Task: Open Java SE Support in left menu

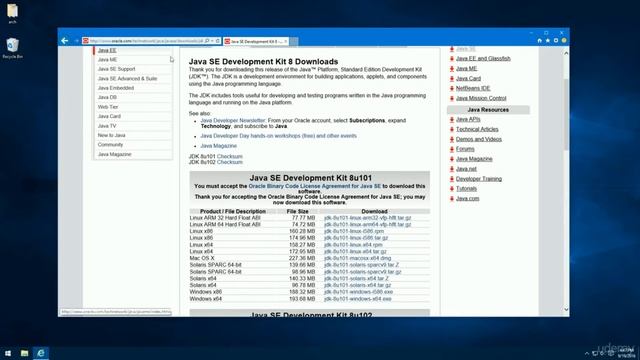Action: tap(116, 69)
